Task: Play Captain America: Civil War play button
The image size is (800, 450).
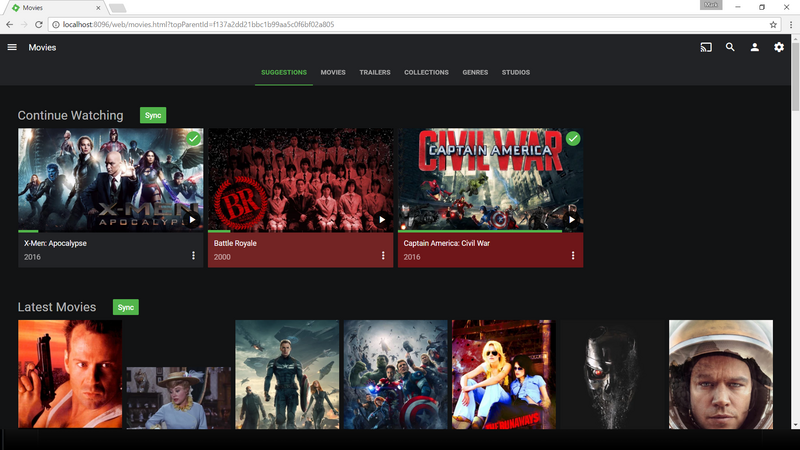Action: pos(571,220)
